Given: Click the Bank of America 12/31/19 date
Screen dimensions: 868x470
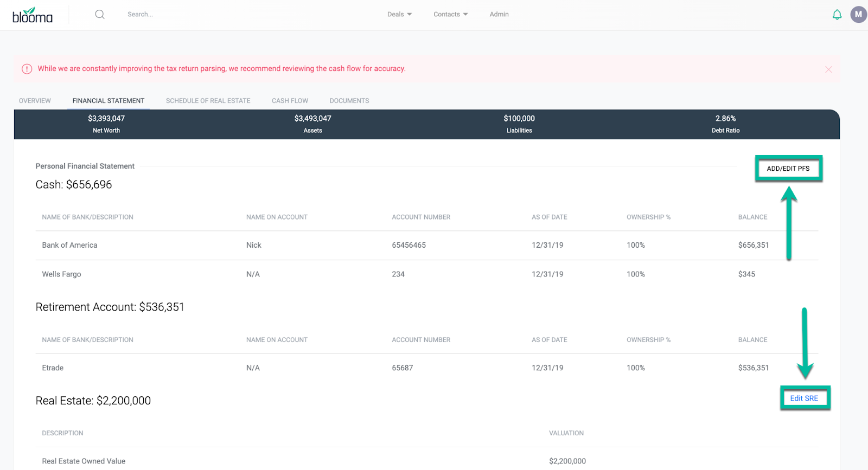Looking at the screenshot, I should click(547, 246).
